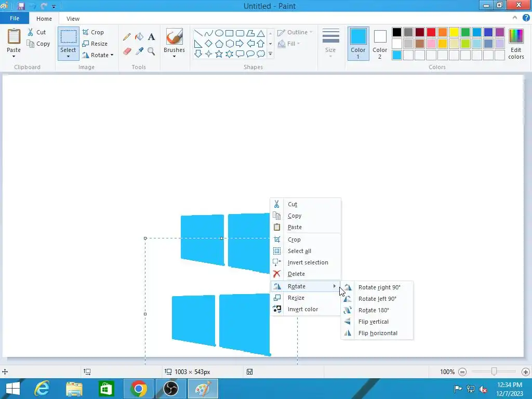Pick the black color swatch
The image size is (532, 399).
[x=397, y=32]
